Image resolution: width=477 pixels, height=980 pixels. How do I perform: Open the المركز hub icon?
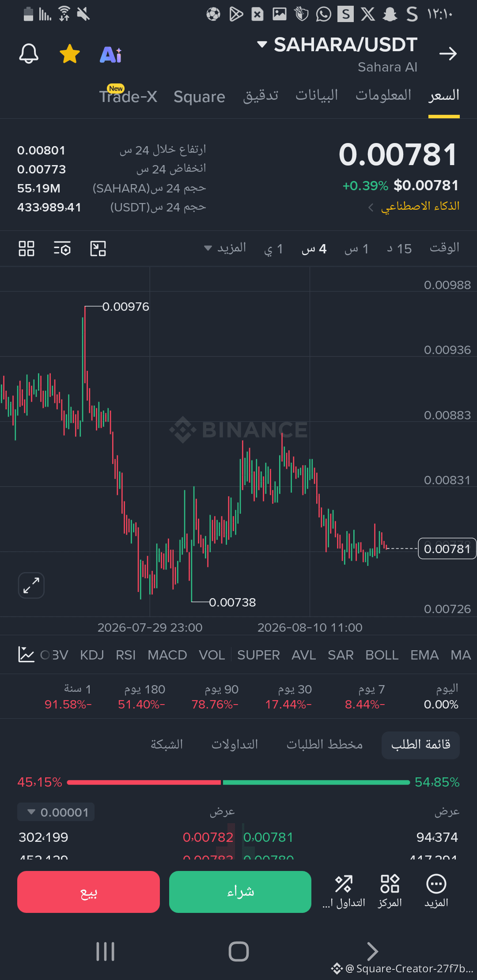coord(390,892)
